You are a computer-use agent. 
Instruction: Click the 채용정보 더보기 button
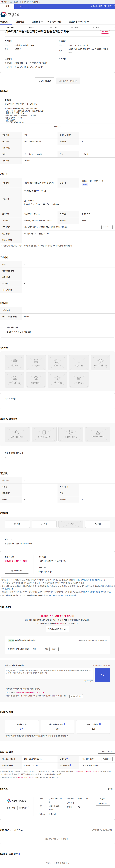click(x=103, y=804)
